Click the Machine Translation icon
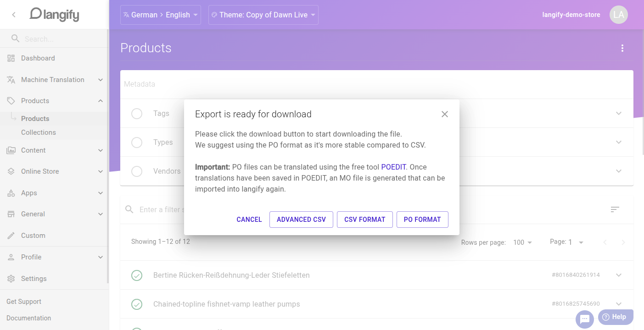Image resolution: width=644 pixels, height=330 pixels. [x=11, y=80]
